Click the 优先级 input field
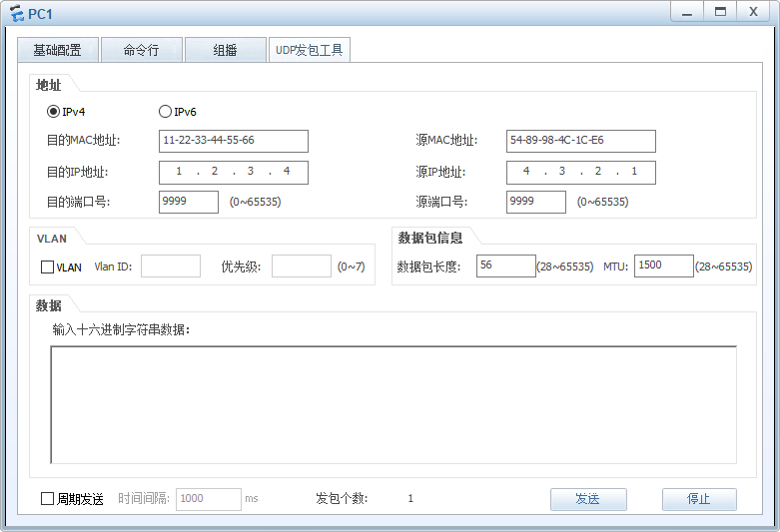This screenshot has height=532, width=780. (302, 266)
